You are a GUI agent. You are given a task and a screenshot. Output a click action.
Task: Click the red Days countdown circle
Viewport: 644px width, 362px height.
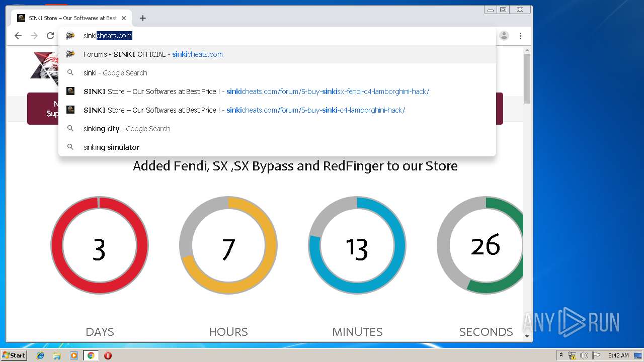click(100, 245)
